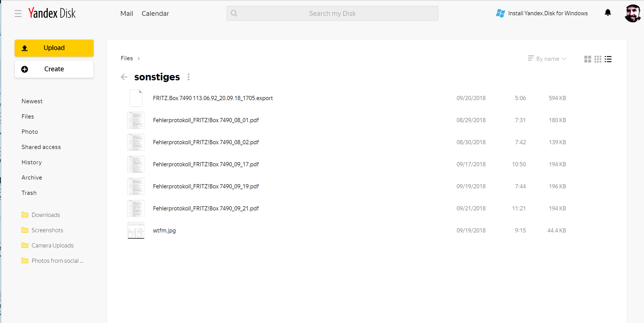The height and width of the screenshot is (323, 644).
Task: Open the Mail tab
Action: tap(127, 14)
